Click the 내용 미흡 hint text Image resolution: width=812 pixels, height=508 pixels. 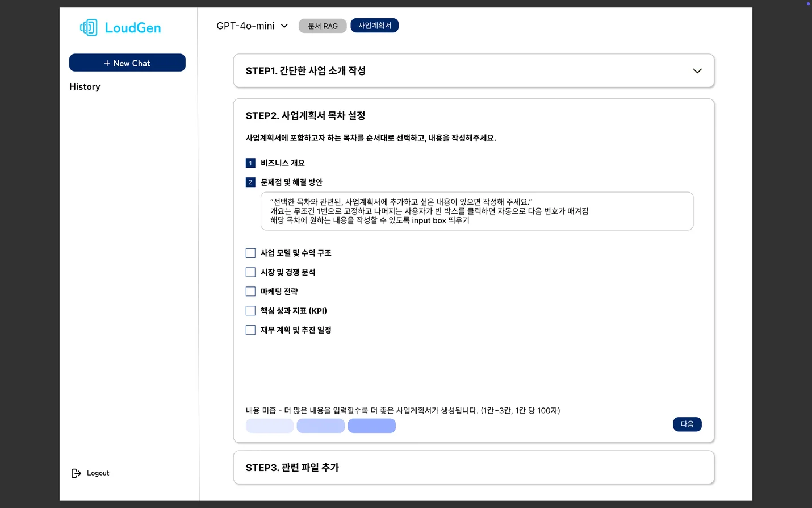pos(403,410)
